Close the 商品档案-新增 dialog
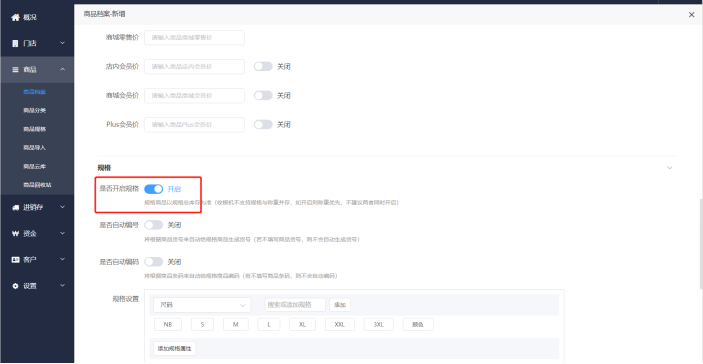This screenshot has height=364, width=703. (691, 15)
